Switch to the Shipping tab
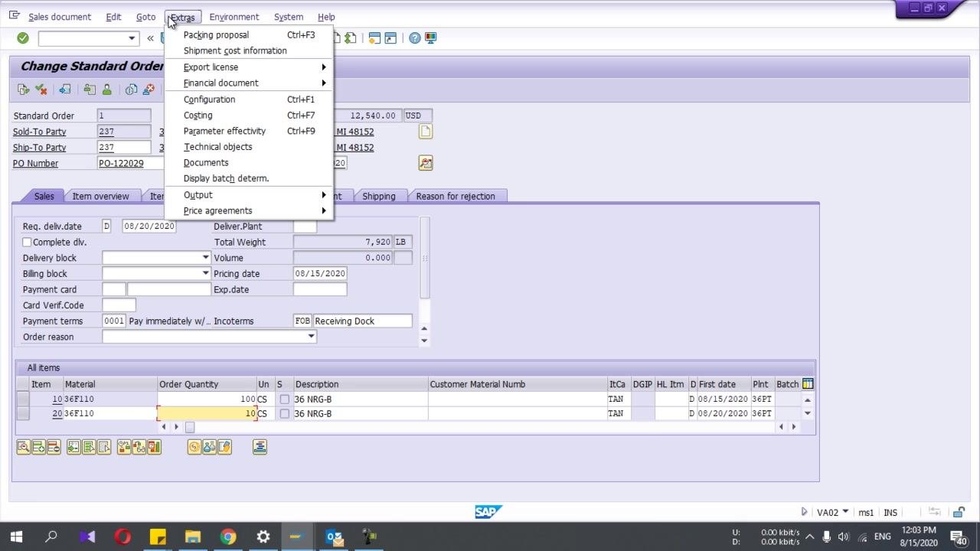Viewport: 980px width, 551px height. click(379, 196)
